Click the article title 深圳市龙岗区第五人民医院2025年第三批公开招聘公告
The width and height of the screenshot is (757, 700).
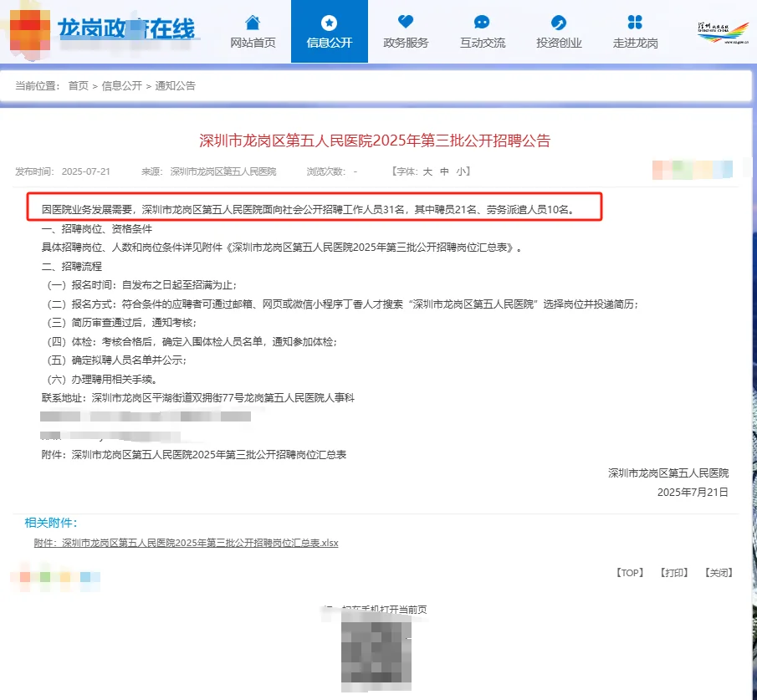pos(375,141)
